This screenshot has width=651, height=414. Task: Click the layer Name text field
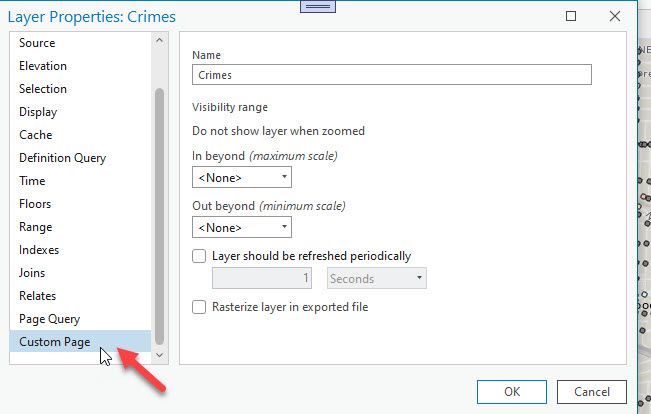point(391,75)
